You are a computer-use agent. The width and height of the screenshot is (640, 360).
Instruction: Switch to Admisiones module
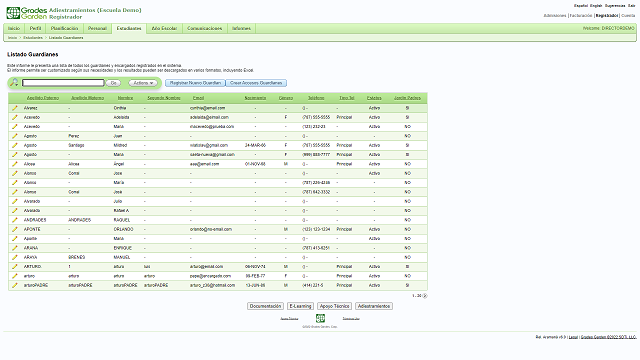[x=555, y=16]
